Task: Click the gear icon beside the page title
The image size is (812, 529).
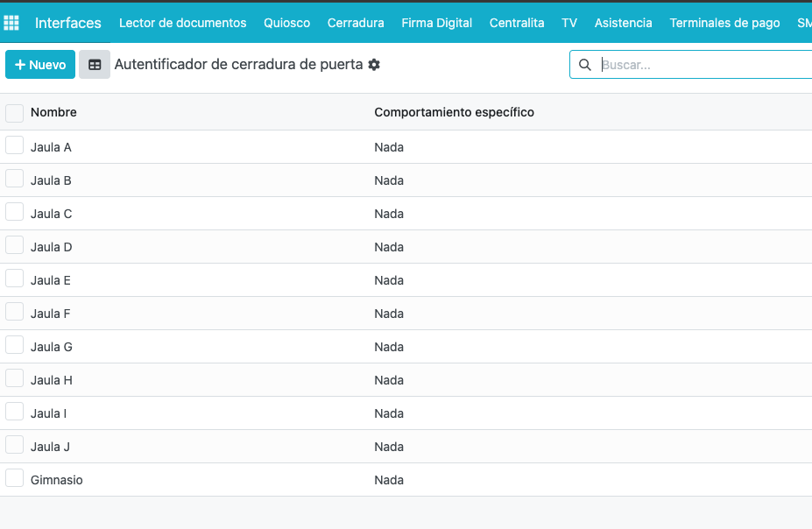Action: click(374, 65)
